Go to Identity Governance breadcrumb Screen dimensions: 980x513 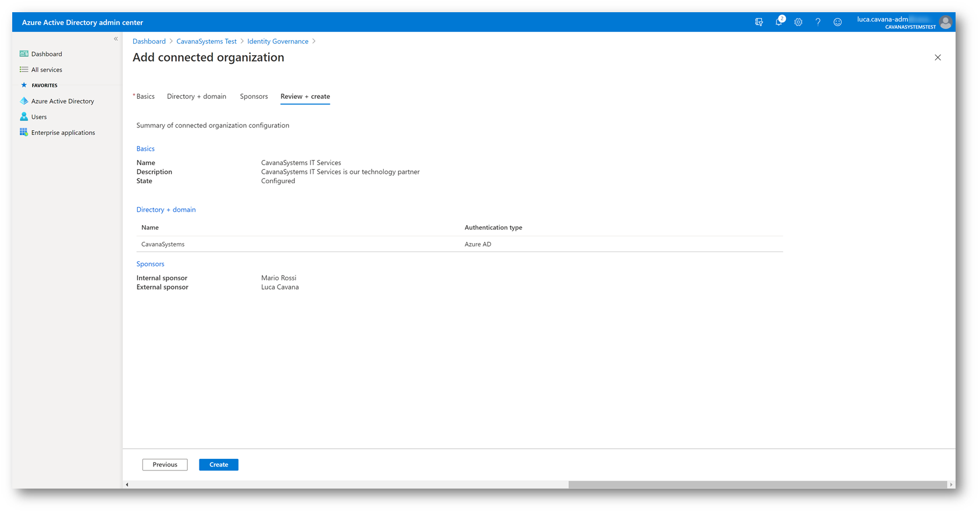tap(278, 41)
